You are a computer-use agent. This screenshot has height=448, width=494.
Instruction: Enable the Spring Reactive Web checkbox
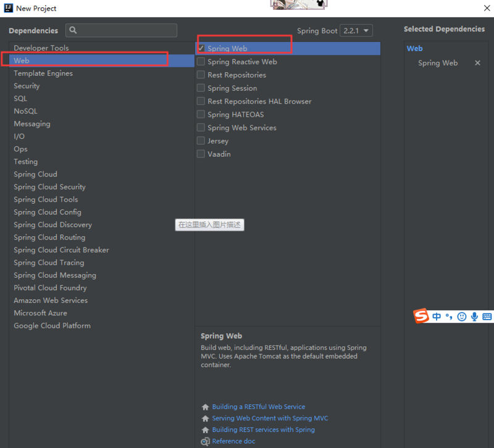201,61
